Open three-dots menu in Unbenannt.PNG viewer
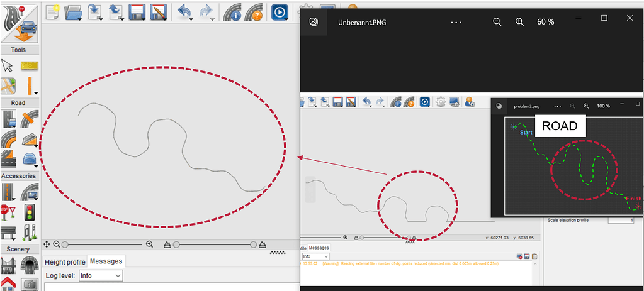The width and height of the screenshot is (644, 291). click(x=456, y=22)
